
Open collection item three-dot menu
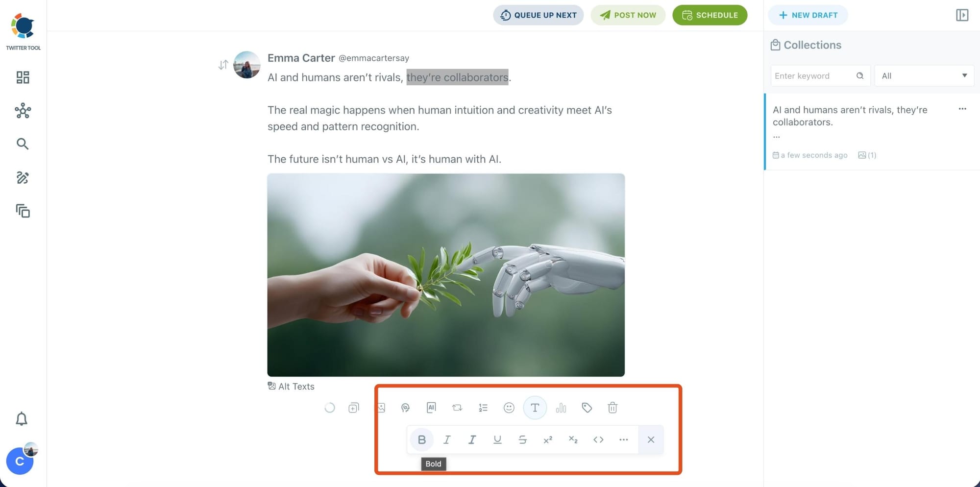[962, 109]
